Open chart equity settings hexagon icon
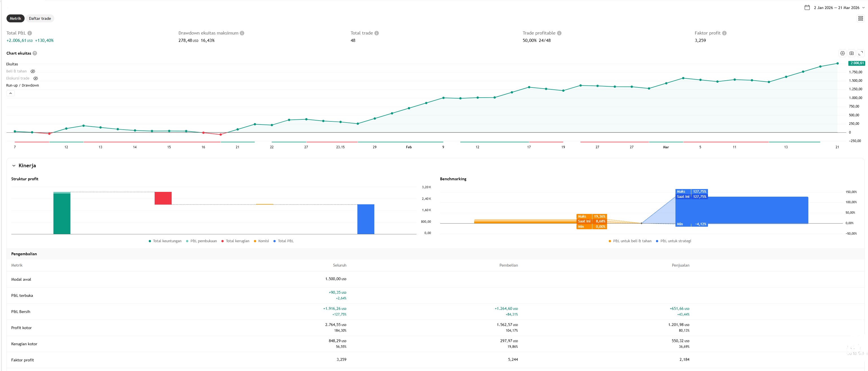 click(x=842, y=53)
